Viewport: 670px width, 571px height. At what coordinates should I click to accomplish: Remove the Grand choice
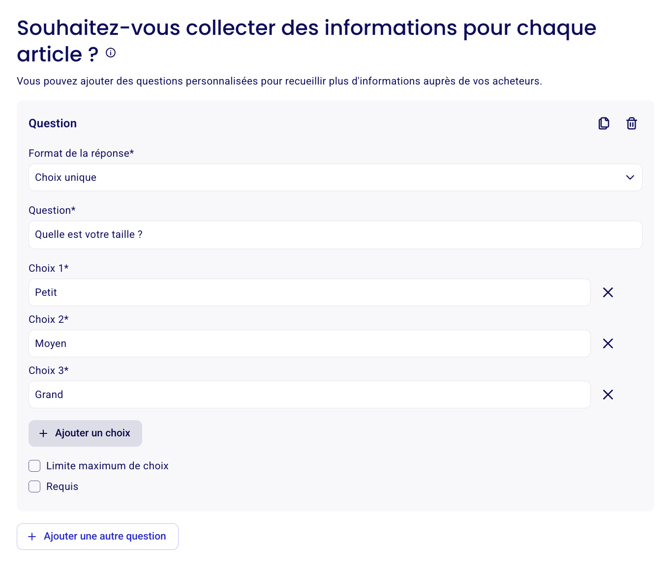click(x=608, y=394)
